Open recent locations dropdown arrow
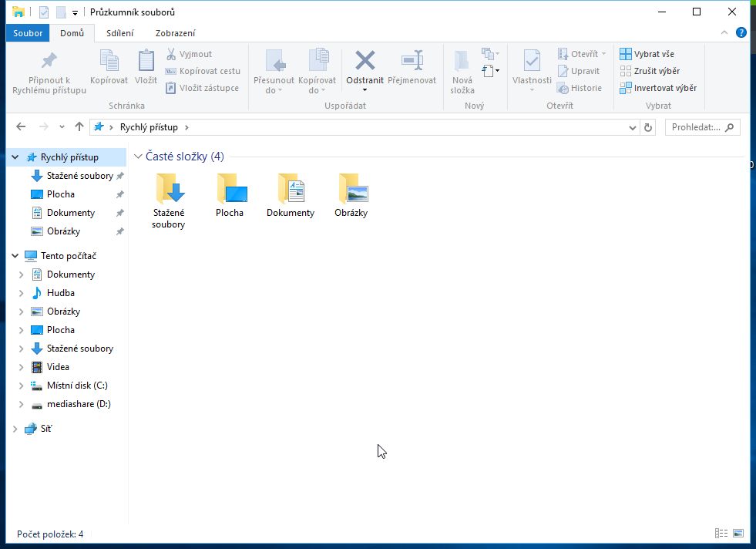This screenshot has height=549, width=756. point(62,127)
